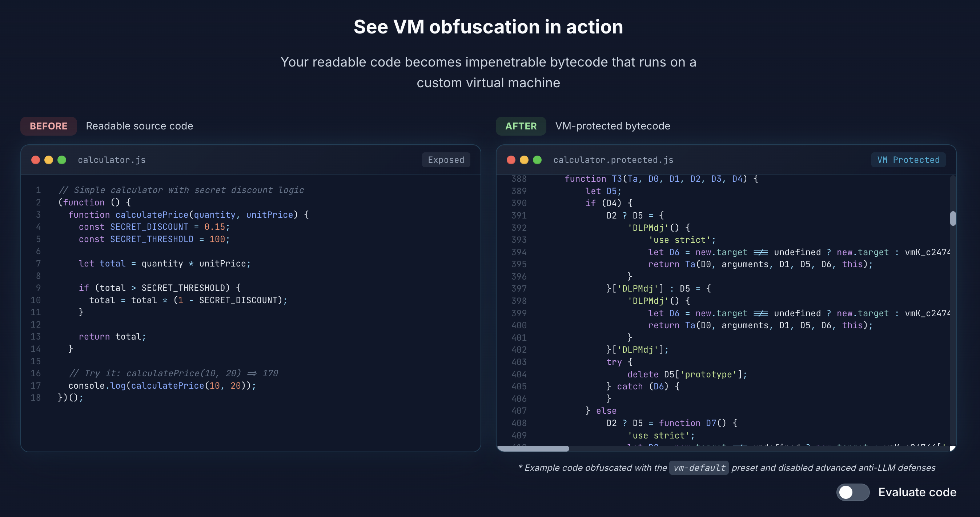
Task: Toggle the Evaluate code switch
Action: [x=852, y=492]
